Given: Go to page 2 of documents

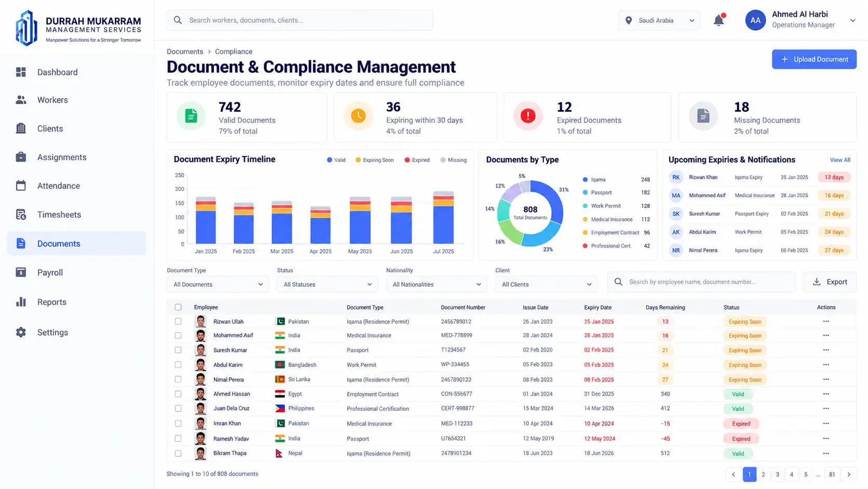Looking at the screenshot, I should 763,474.
